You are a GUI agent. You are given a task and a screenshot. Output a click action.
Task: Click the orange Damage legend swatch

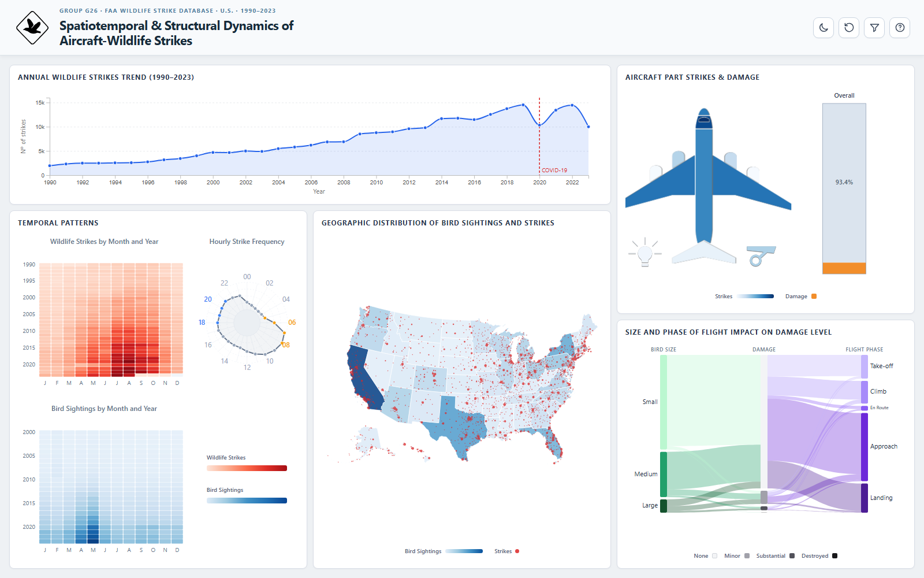pos(814,297)
